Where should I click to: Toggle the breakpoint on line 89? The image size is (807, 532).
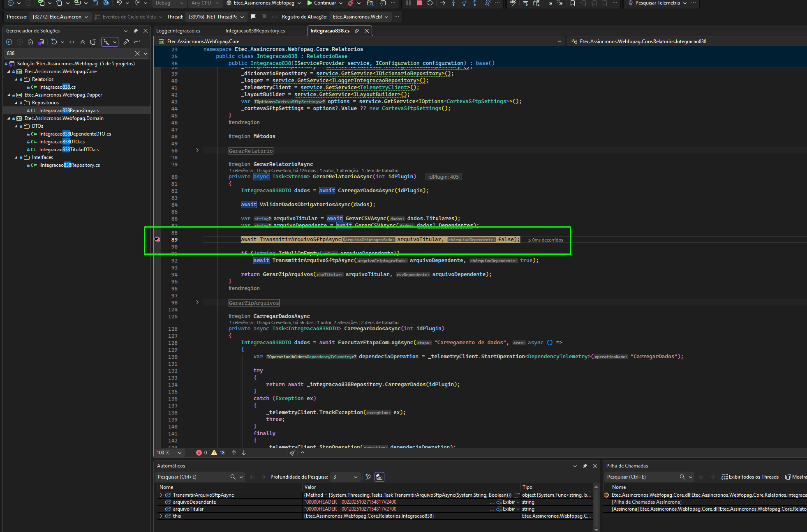pos(157,240)
